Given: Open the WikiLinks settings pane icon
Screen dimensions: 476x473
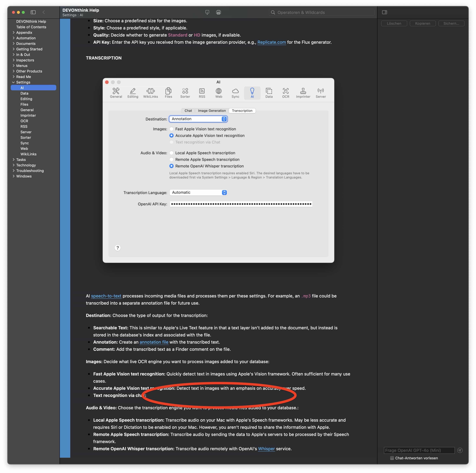Looking at the screenshot, I should (150, 93).
